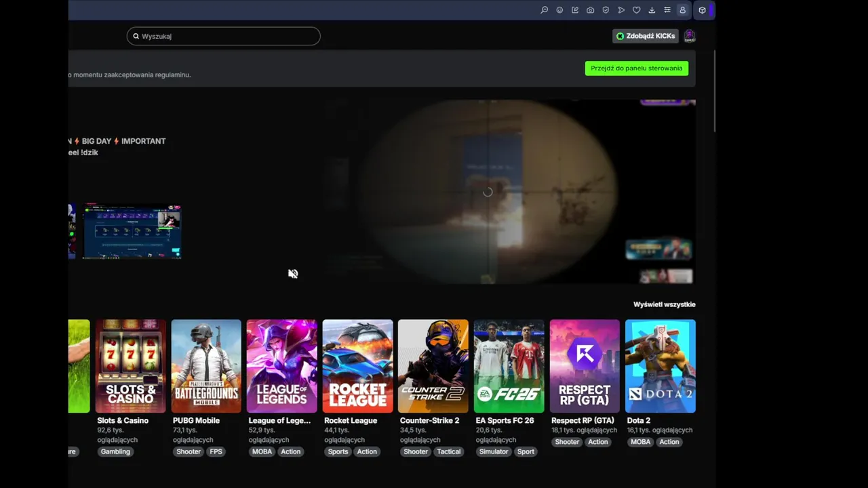
Task: Take a snapshot with the camera icon
Action: tap(590, 10)
